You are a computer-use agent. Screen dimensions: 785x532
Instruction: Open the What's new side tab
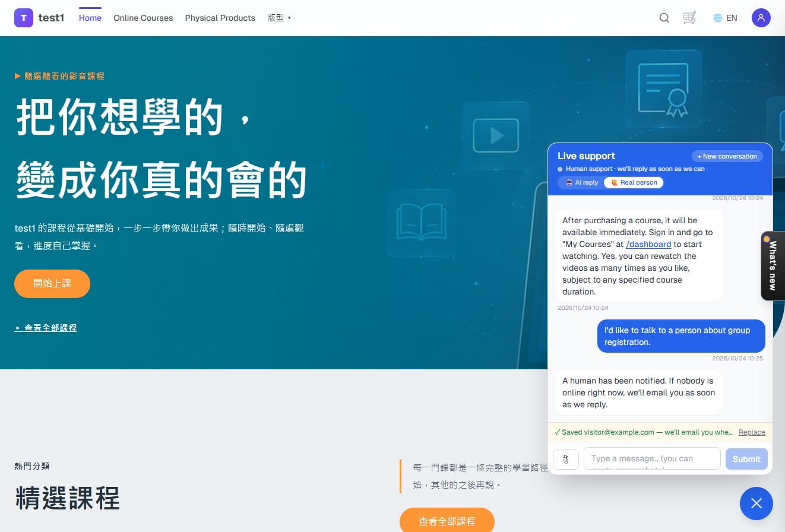click(773, 265)
